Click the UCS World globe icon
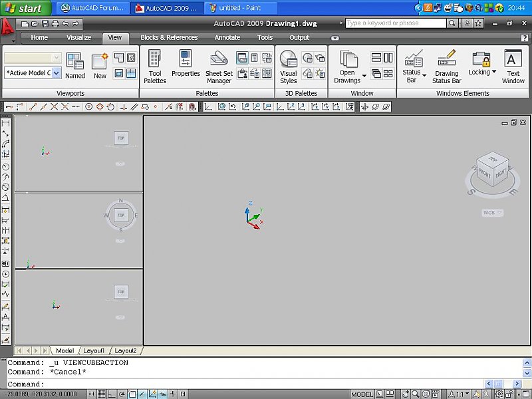This screenshot has height=399, width=532. point(221,107)
